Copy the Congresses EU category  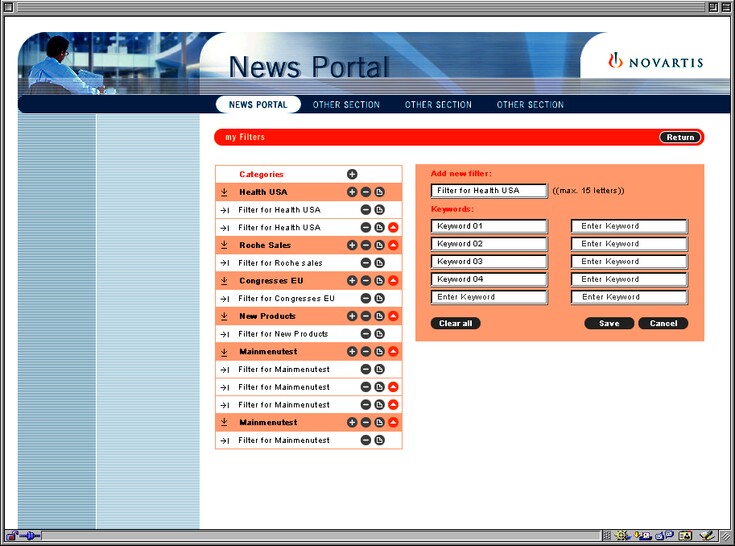click(x=379, y=281)
